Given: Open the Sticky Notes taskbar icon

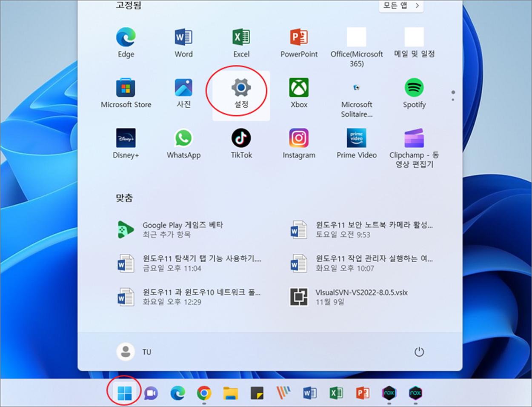Looking at the screenshot, I should click(x=257, y=393).
